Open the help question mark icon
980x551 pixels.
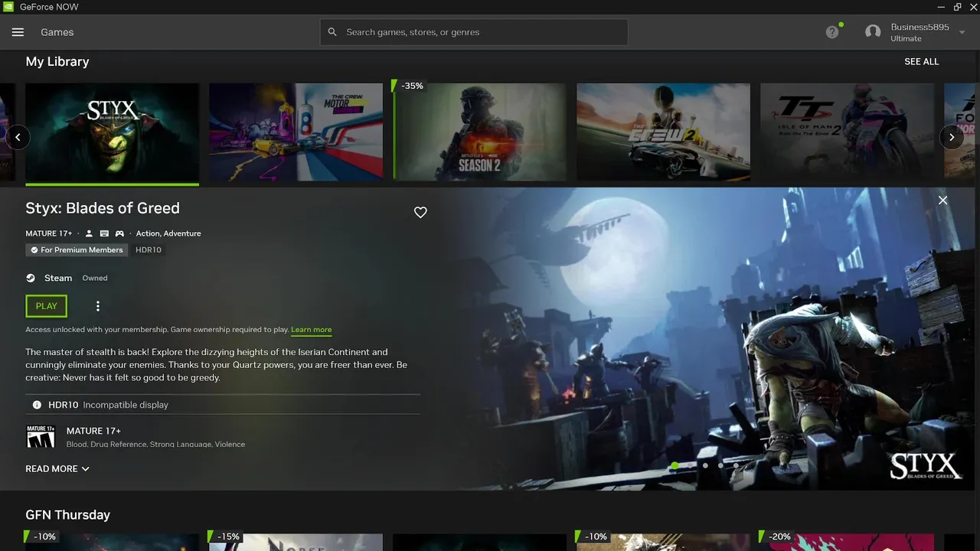click(832, 32)
